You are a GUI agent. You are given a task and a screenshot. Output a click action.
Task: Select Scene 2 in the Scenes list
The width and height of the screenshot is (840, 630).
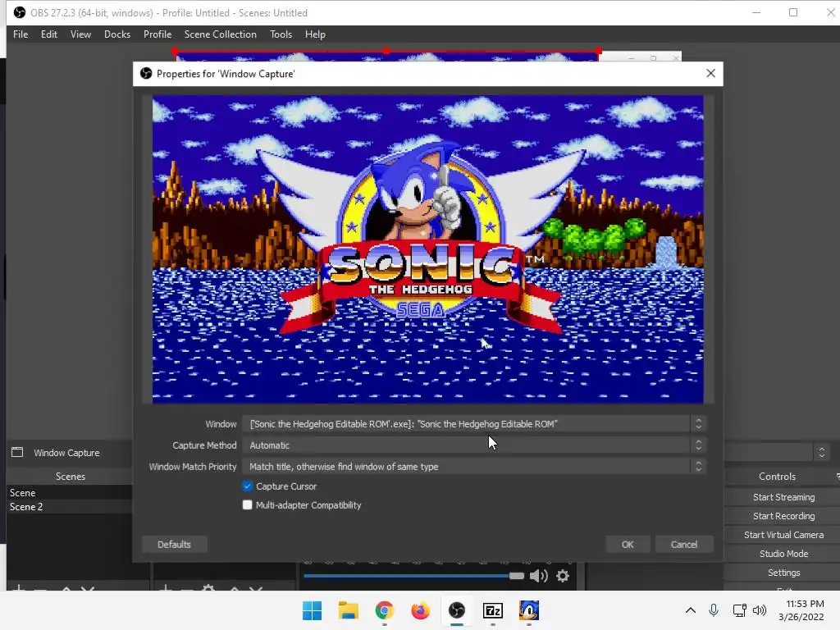pos(70,507)
